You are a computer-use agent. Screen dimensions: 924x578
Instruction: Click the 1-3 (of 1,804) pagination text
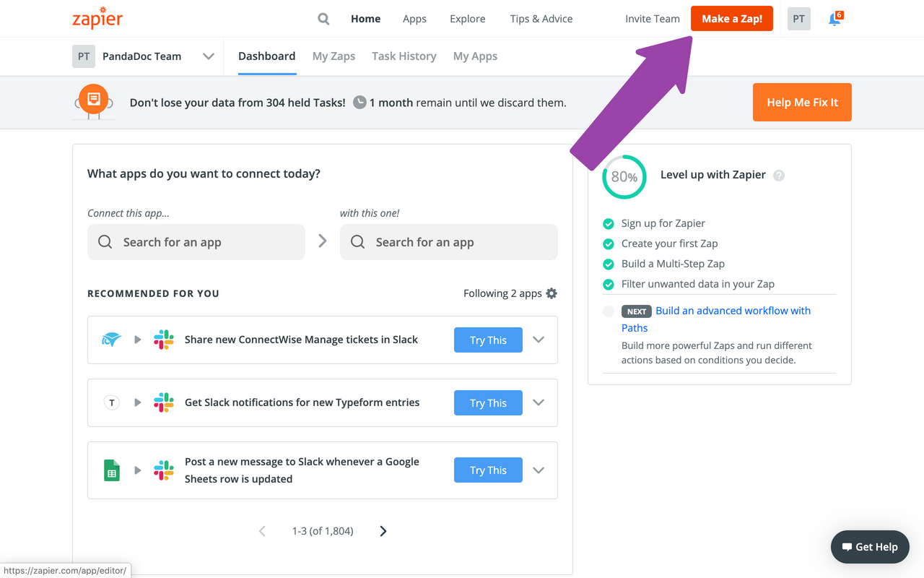coord(323,531)
